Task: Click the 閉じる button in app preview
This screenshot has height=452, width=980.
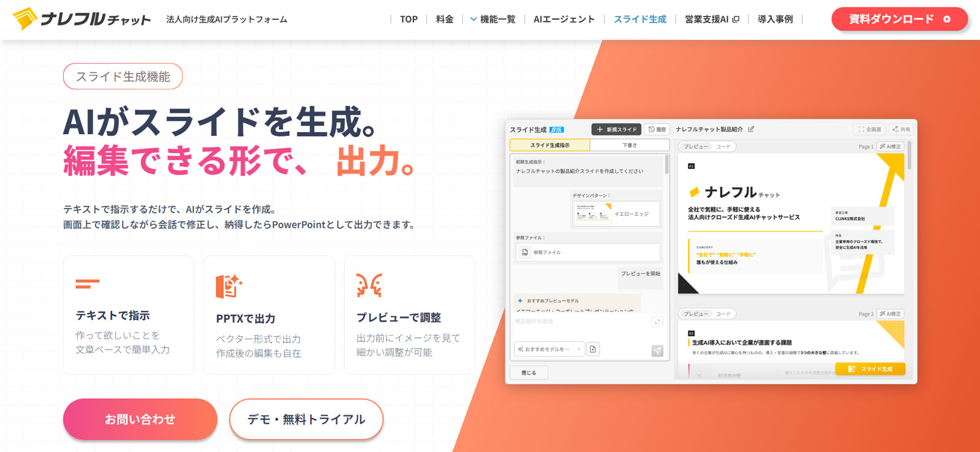Action: pos(529,372)
